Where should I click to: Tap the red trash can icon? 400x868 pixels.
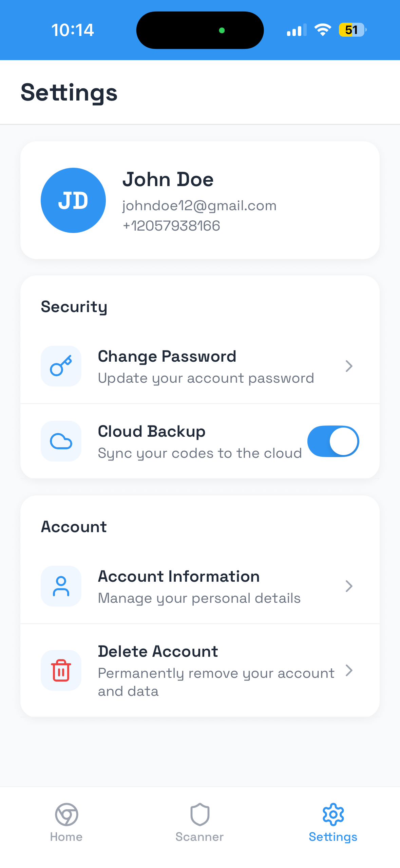(x=61, y=670)
